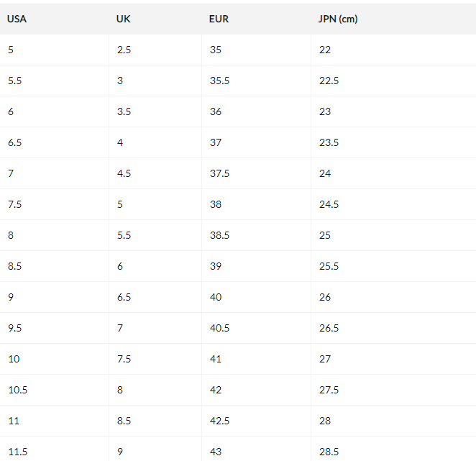Image resolution: width=476 pixels, height=461 pixels.
Task: Click the EUR column header
Action: pyautogui.click(x=219, y=19)
